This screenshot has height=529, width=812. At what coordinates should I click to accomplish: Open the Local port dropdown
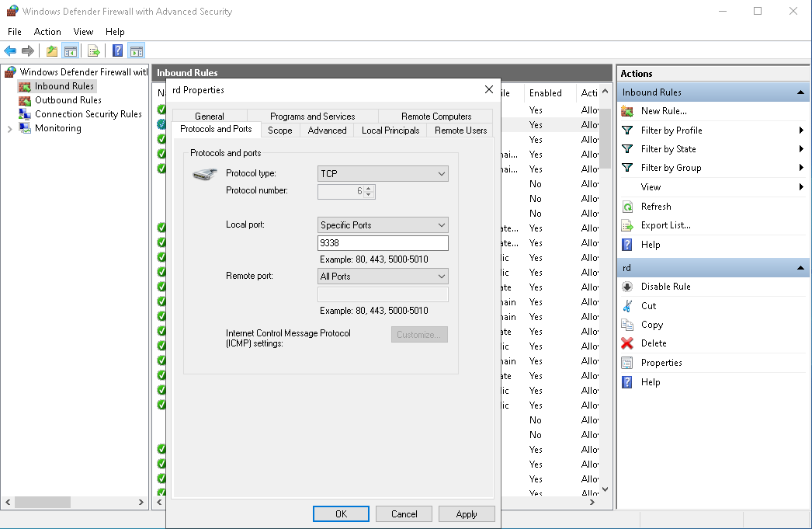point(383,224)
